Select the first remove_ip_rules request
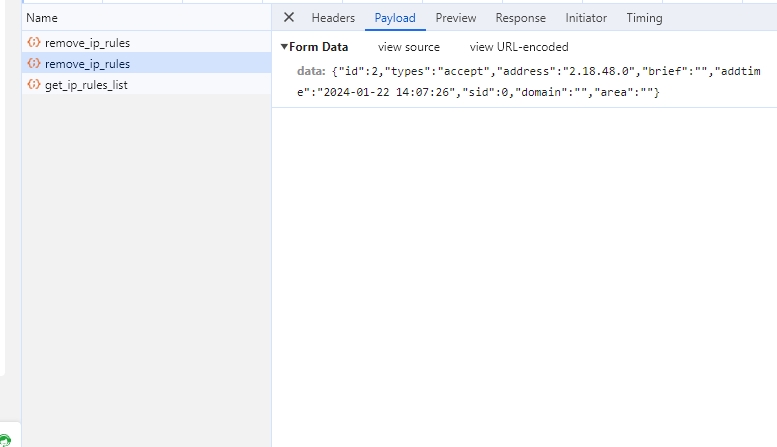 (x=146, y=43)
